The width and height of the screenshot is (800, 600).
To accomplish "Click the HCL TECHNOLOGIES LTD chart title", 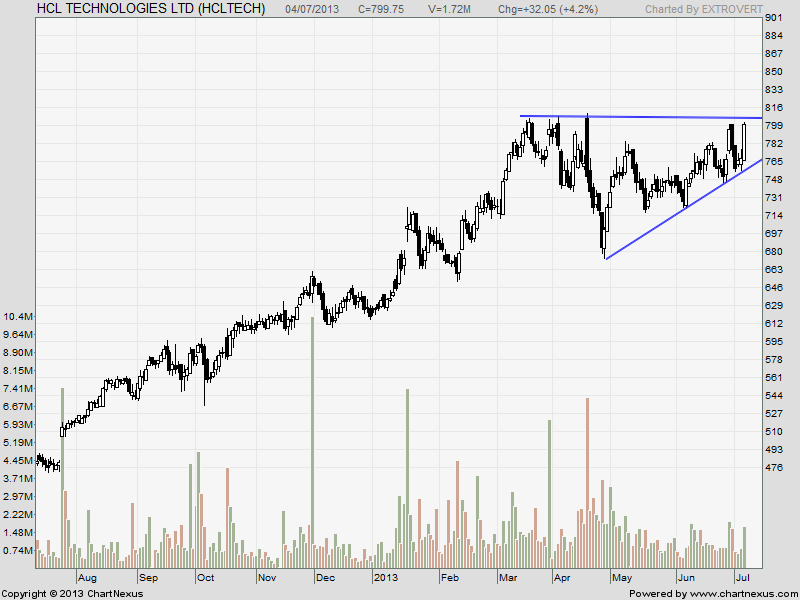I will (x=153, y=9).
